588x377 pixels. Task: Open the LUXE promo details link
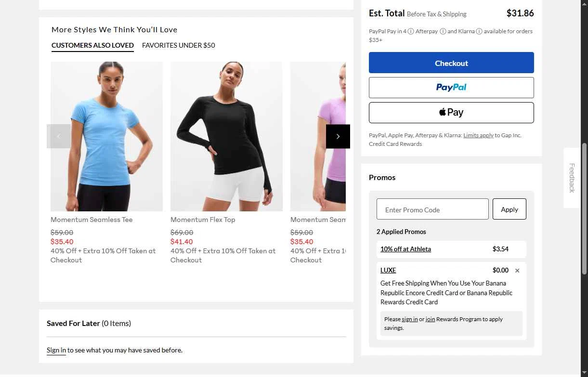point(388,270)
